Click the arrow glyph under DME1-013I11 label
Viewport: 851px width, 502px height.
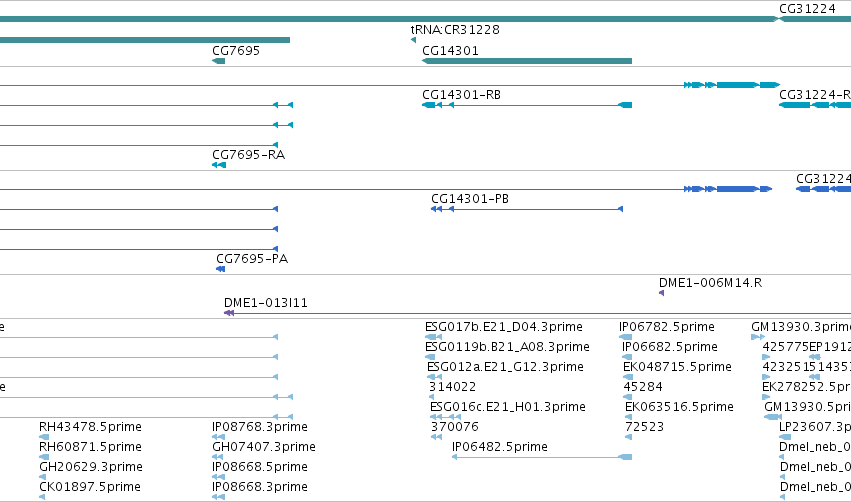click(x=229, y=313)
